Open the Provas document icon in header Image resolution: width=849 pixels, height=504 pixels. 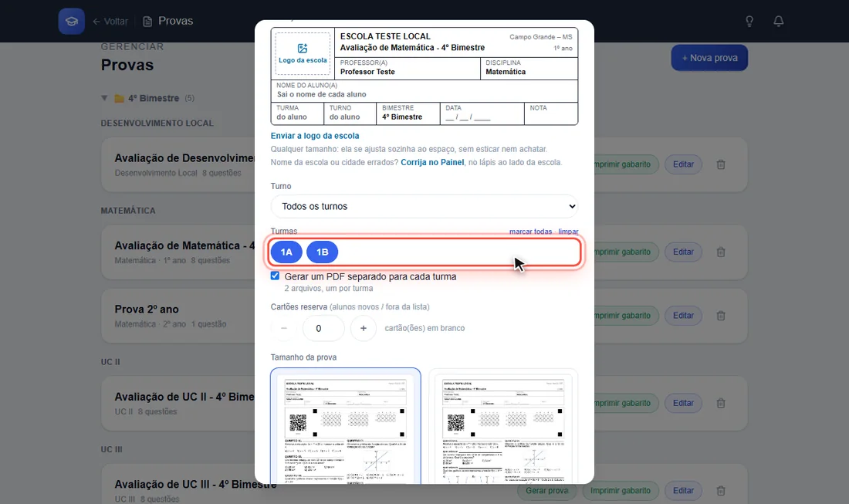147,21
